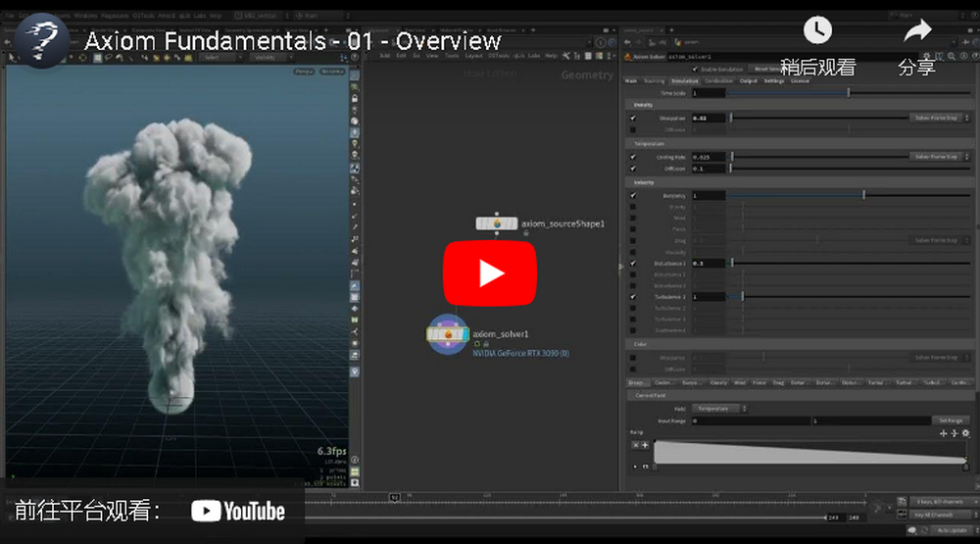Screen dimensions: 980x544
Task: Click the share arrow icon
Action: click(917, 30)
